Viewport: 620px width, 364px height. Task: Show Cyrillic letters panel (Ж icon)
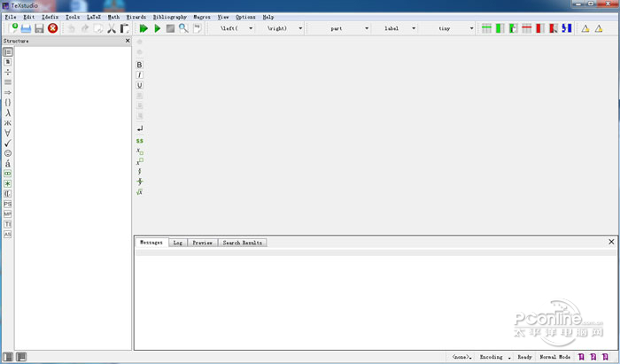[7, 123]
